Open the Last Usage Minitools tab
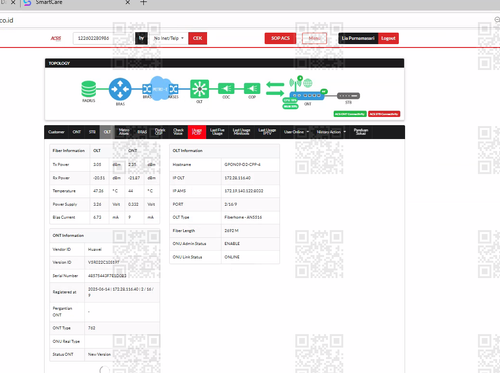Viewport: 500px width, 373px height. (241, 132)
